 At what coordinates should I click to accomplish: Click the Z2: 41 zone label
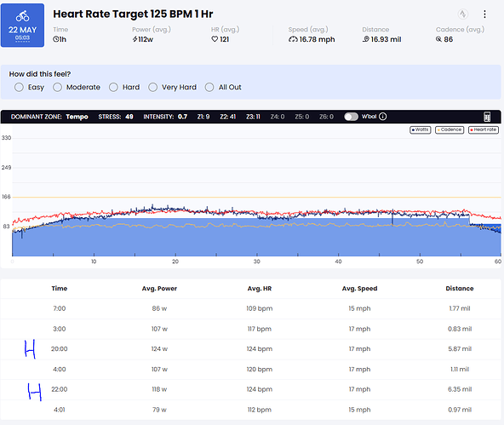(x=227, y=117)
